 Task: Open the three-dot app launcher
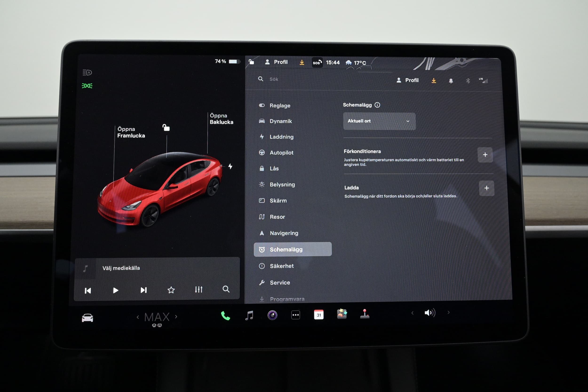pyautogui.click(x=295, y=315)
